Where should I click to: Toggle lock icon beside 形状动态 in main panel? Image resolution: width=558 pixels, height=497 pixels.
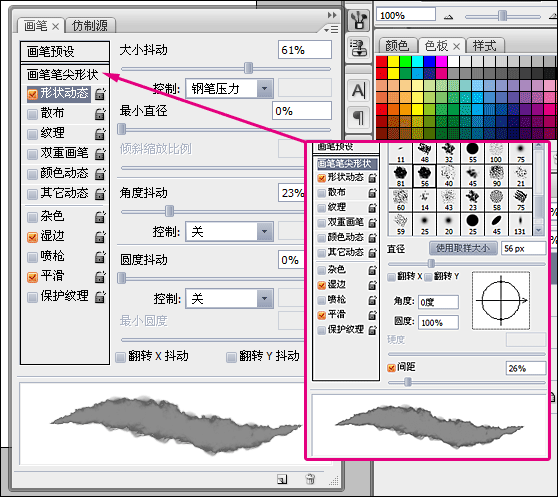tap(100, 94)
